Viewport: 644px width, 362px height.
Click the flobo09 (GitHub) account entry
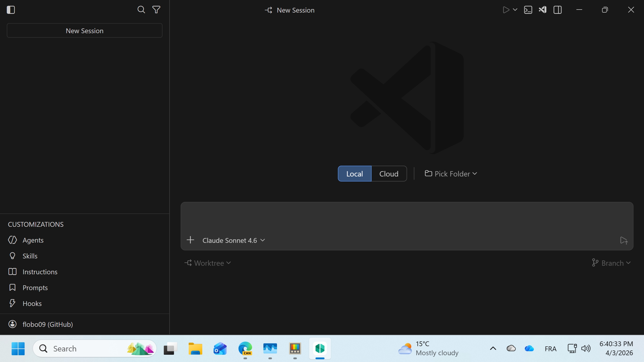(48, 324)
